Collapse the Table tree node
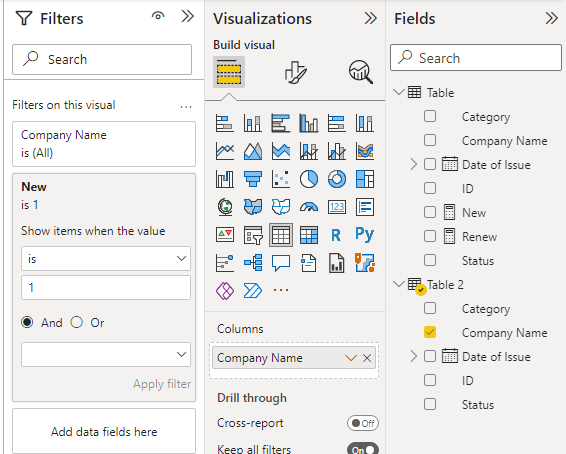The height and width of the screenshot is (454, 566). (x=399, y=92)
